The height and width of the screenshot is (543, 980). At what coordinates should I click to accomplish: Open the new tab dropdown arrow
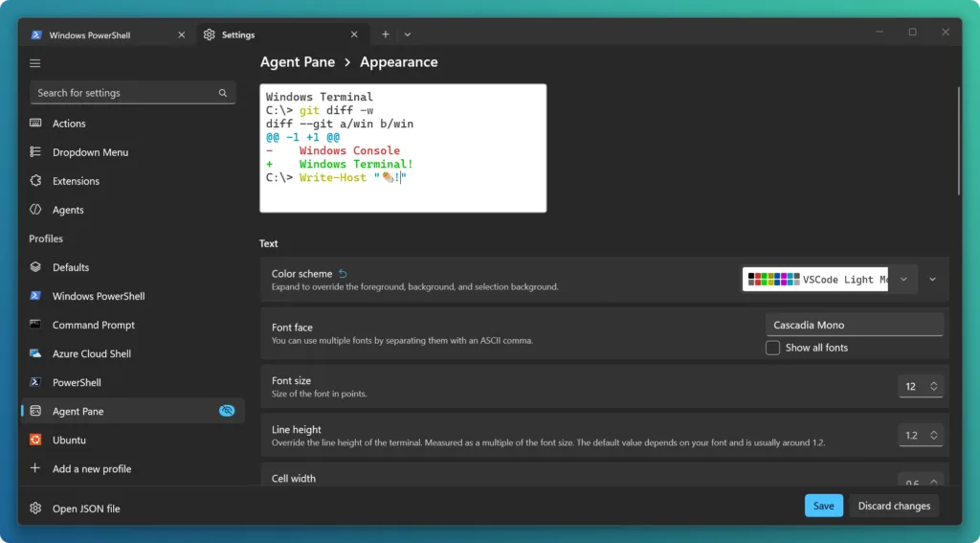click(408, 34)
